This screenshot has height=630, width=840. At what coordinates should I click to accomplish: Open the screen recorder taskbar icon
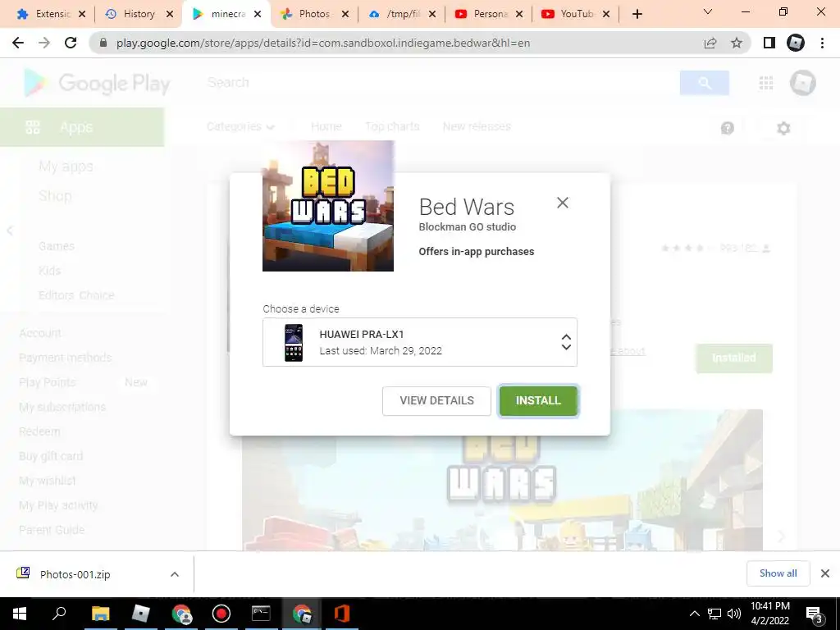(x=221, y=614)
